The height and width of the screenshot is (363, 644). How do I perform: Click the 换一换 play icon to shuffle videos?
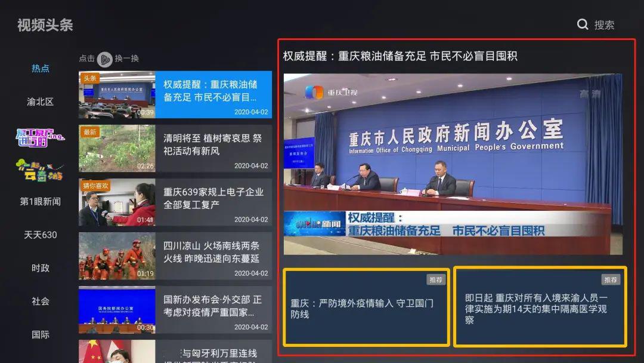pyautogui.click(x=105, y=60)
